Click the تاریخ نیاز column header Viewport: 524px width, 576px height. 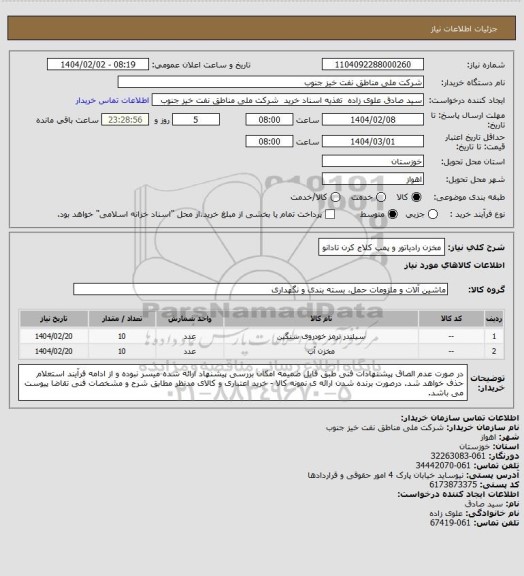click(54, 318)
